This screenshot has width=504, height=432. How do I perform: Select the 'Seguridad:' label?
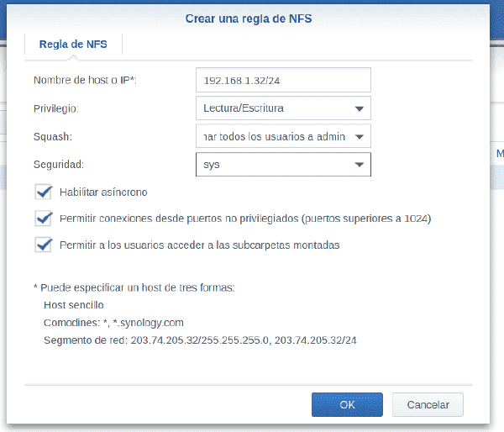pos(59,165)
